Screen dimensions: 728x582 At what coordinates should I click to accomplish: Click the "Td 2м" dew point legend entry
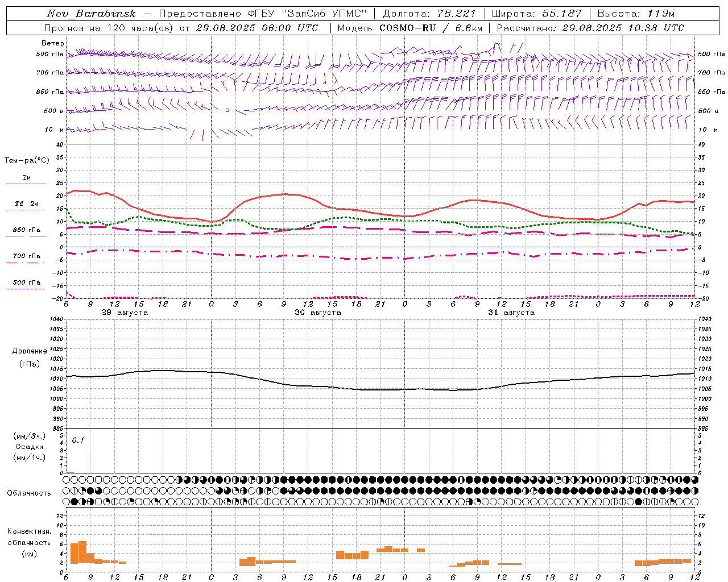27,203
